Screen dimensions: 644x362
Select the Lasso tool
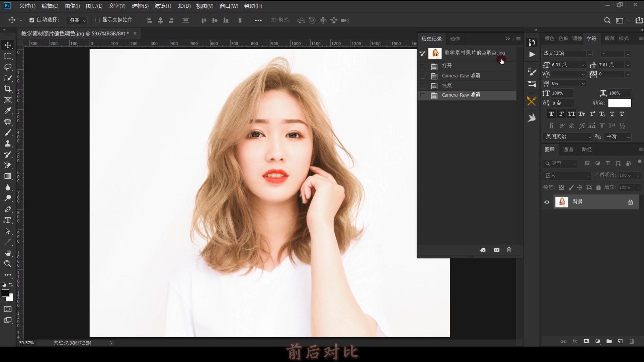[8, 67]
